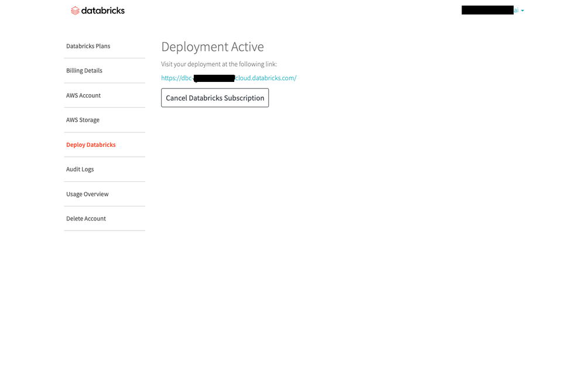Open Databricks Plans section
The width and height of the screenshot is (585, 392).
[x=88, y=46]
